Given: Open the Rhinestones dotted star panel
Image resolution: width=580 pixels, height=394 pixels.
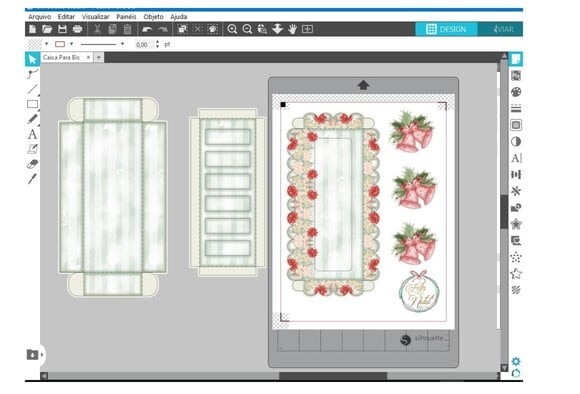Looking at the screenshot, I should coord(516,257).
